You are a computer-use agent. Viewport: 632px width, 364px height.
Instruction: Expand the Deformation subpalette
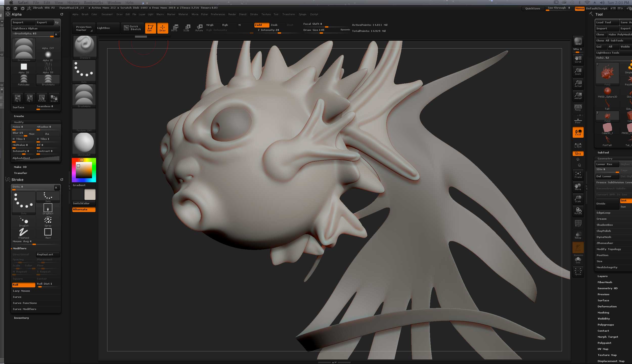pos(607,306)
